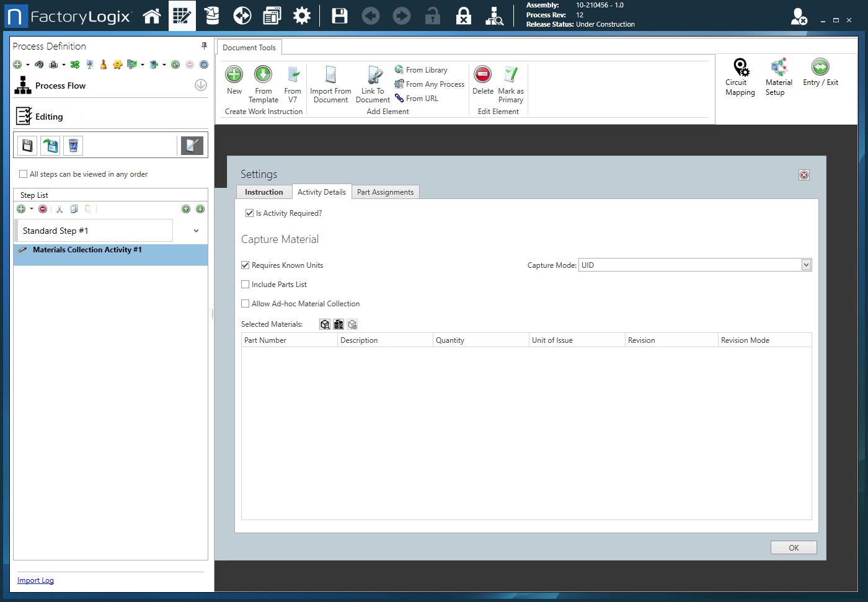Expand Standard Step #1 options
868x602 pixels.
pyautogui.click(x=196, y=230)
